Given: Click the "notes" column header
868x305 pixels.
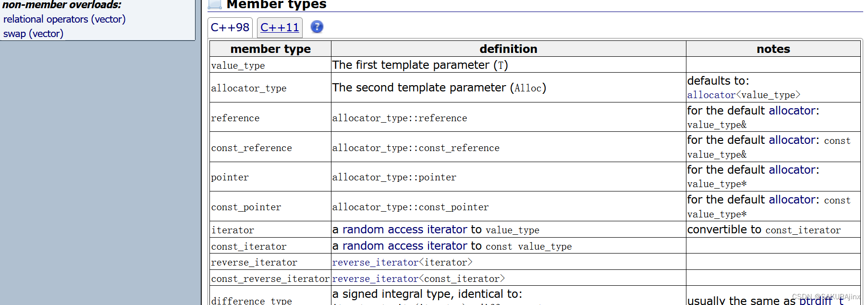Looking at the screenshot, I should pyautogui.click(x=773, y=49).
